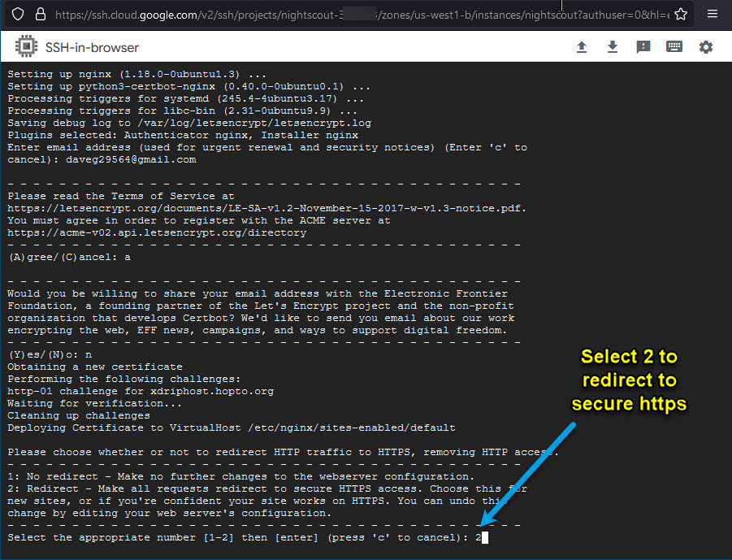Click the 'Select 2 to redirect' annotation

point(629,380)
